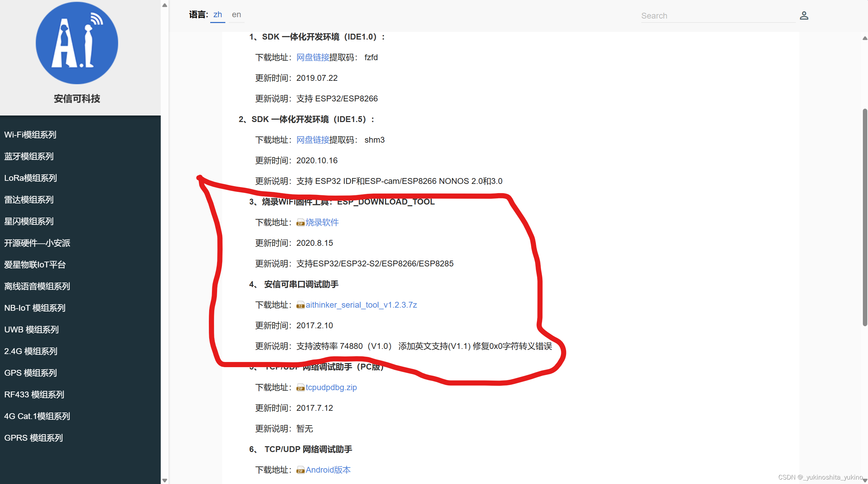This screenshot has width=868, height=484.
Task: Open Wi-Fi模组系列 in the sidebar
Action: (x=30, y=135)
